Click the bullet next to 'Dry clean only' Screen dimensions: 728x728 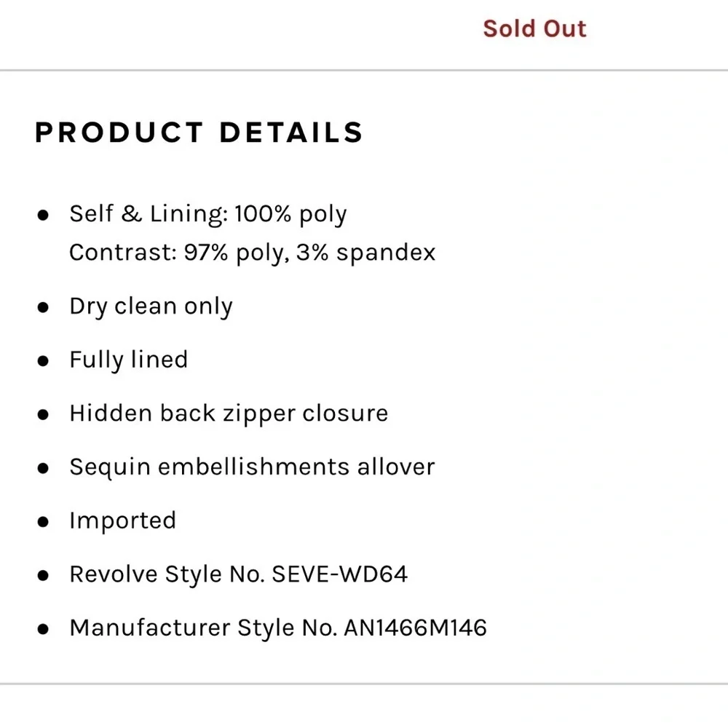pos(44,307)
